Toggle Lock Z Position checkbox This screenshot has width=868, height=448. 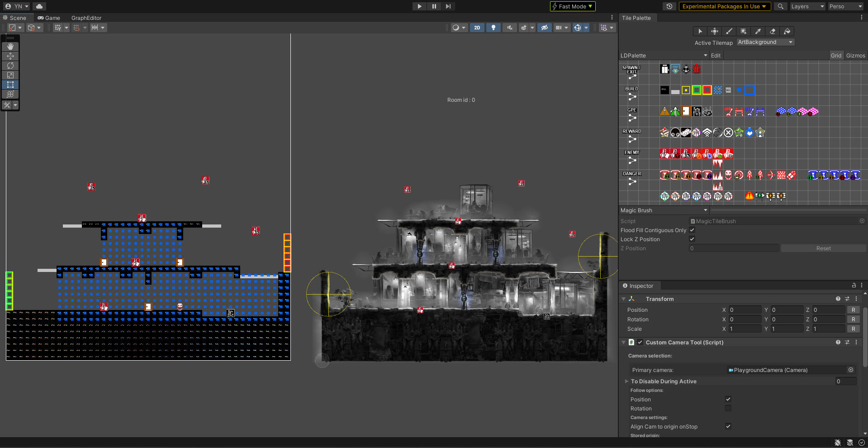(692, 239)
